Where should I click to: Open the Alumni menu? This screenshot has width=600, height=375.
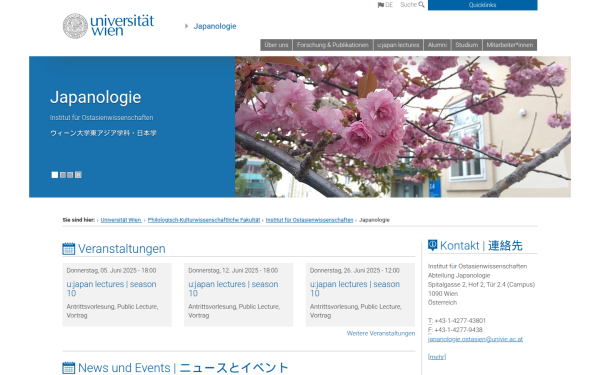tap(437, 45)
